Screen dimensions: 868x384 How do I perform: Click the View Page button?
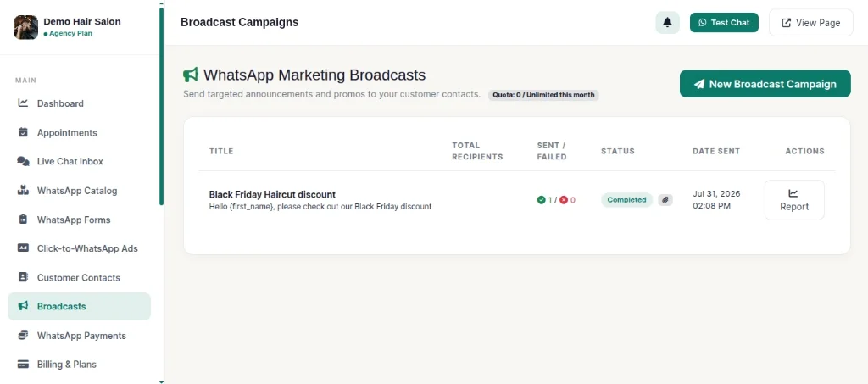tap(811, 23)
